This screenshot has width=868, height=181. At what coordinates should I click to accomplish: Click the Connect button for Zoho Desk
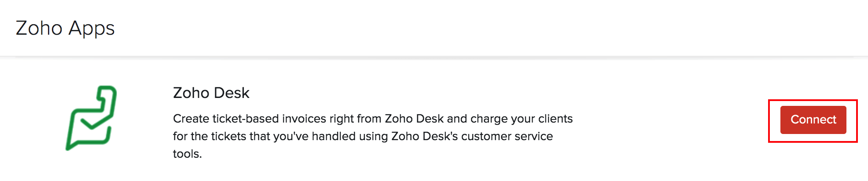click(x=813, y=119)
